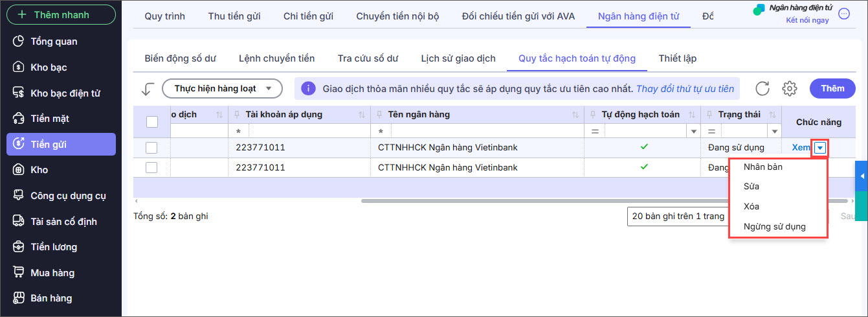Open Trạng thái filter dropdown
868x317 pixels.
coord(774,132)
